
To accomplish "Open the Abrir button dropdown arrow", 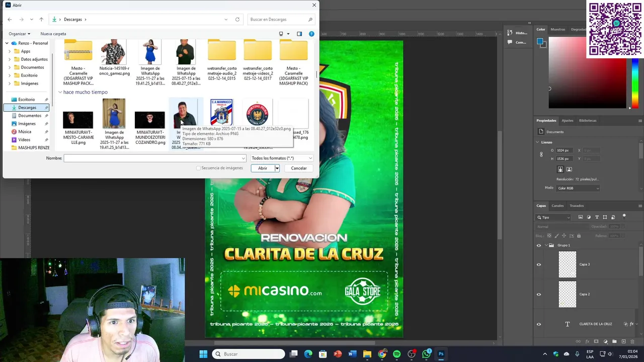I will (x=277, y=168).
